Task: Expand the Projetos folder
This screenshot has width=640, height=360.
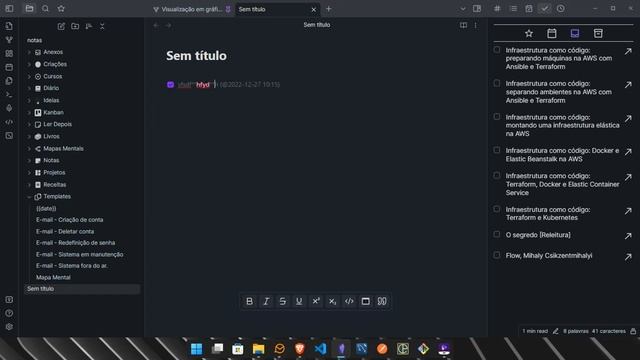Action: [29, 173]
